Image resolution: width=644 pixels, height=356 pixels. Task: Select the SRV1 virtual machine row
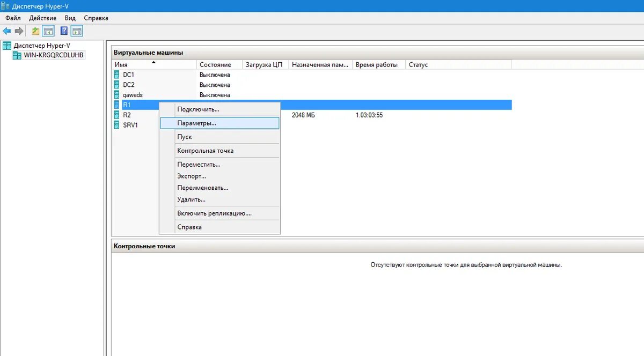point(312,125)
